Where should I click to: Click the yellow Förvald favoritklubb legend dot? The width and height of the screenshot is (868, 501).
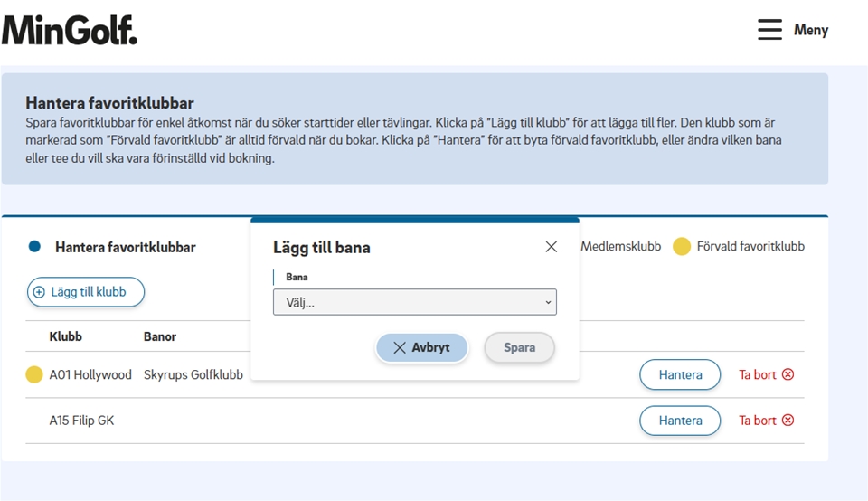(x=682, y=247)
